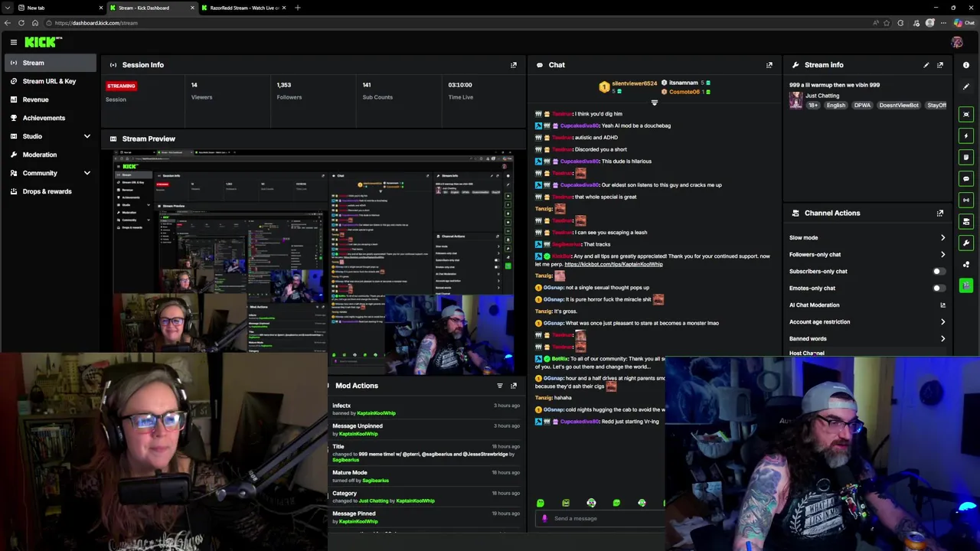This screenshot has height=551, width=980.
Task: Click the Stream Preview video thumbnail
Action: click(x=314, y=263)
